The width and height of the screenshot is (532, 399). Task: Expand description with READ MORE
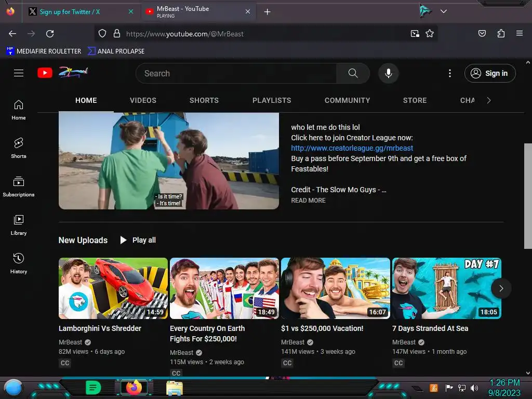(x=308, y=201)
